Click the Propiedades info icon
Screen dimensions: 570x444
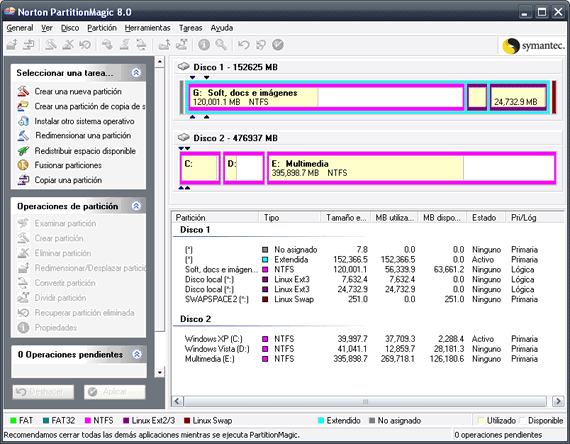pos(23,327)
